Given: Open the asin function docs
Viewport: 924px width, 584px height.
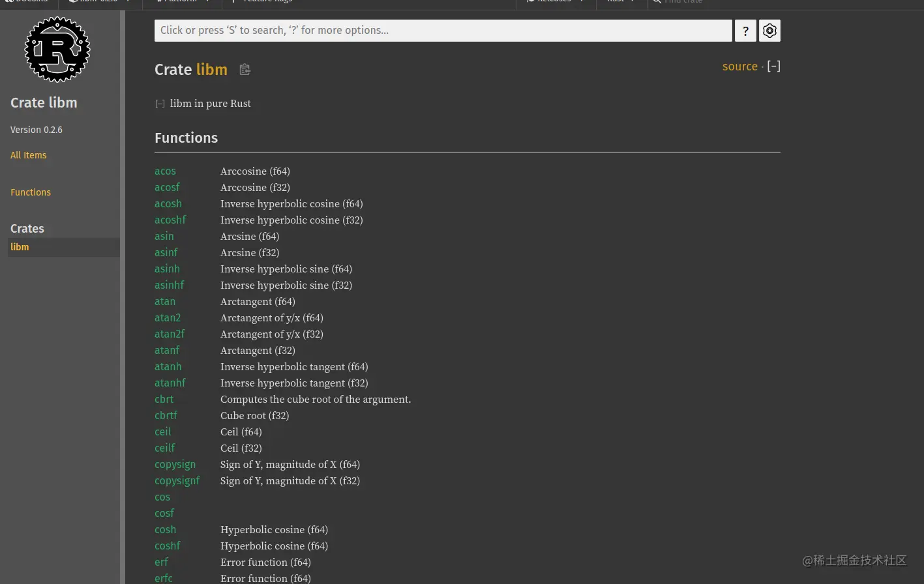Looking at the screenshot, I should coord(164,236).
